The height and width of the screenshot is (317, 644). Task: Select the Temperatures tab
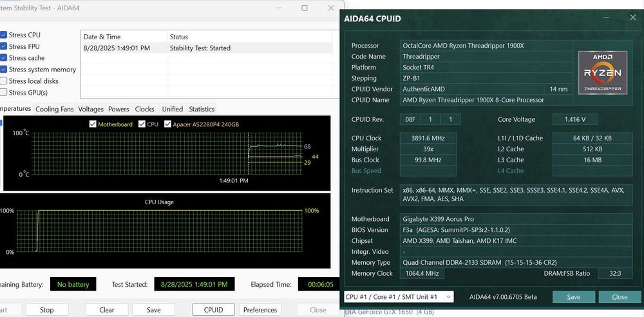[15, 108]
